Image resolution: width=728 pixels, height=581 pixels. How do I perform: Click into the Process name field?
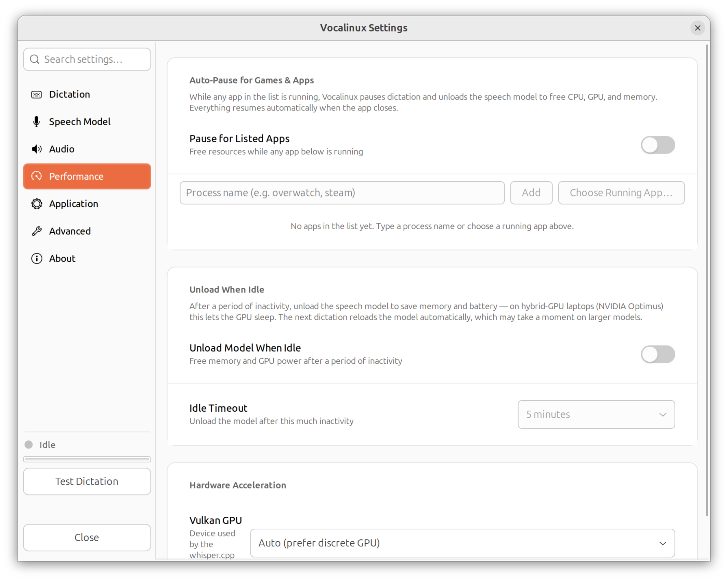(x=342, y=193)
